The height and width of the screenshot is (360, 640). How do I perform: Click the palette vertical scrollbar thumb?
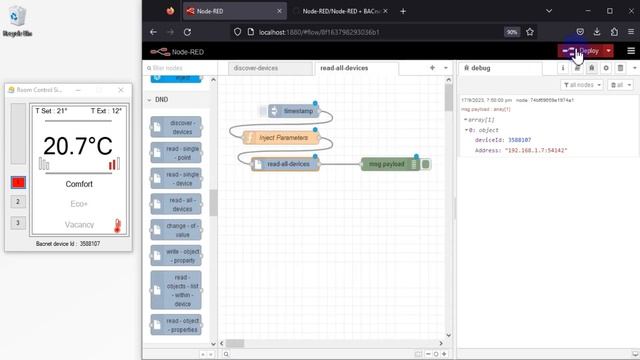click(x=213, y=203)
